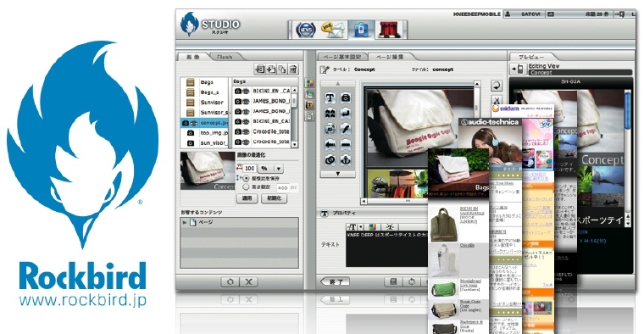This screenshot has width=644, height=334.
Task: Open the mail envelope section
Action: (x=334, y=30)
